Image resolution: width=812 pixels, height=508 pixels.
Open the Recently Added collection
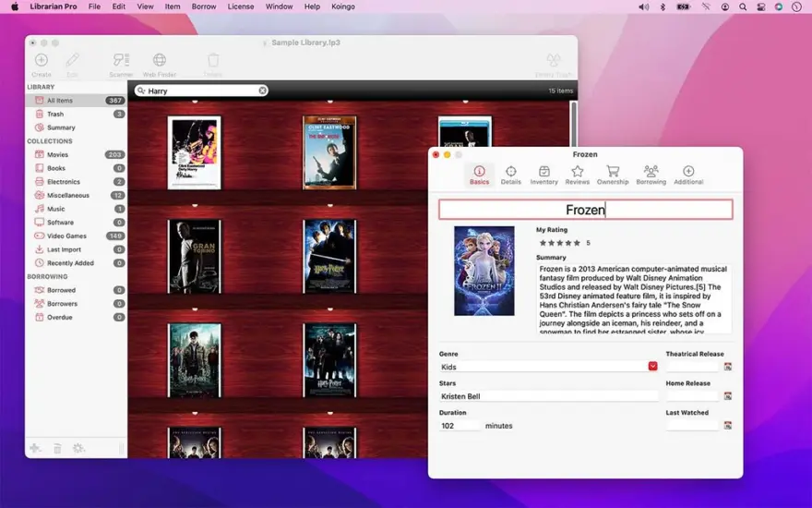point(76,263)
